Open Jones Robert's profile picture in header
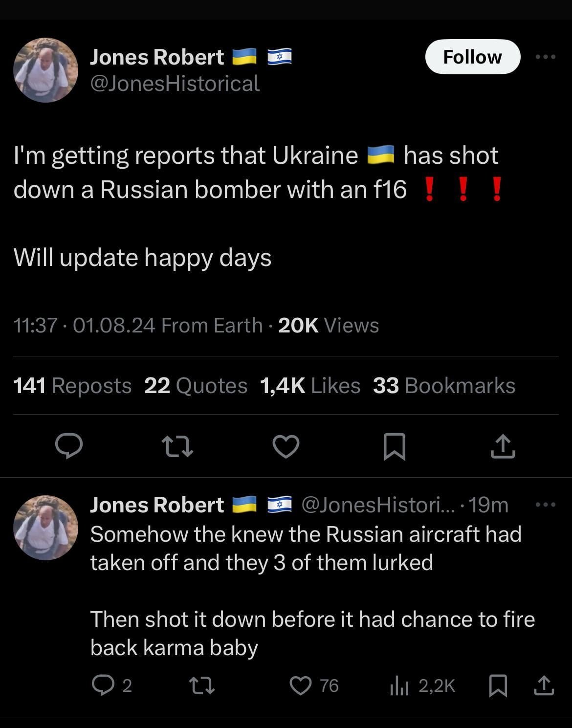This screenshot has height=728, width=572. 45,70
